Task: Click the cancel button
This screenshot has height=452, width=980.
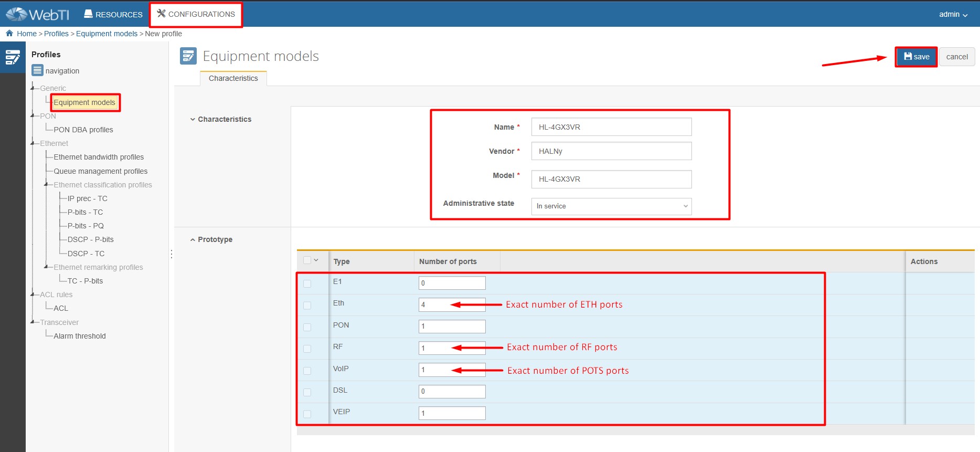Action: pyautogui.click(x=957, y=57)
